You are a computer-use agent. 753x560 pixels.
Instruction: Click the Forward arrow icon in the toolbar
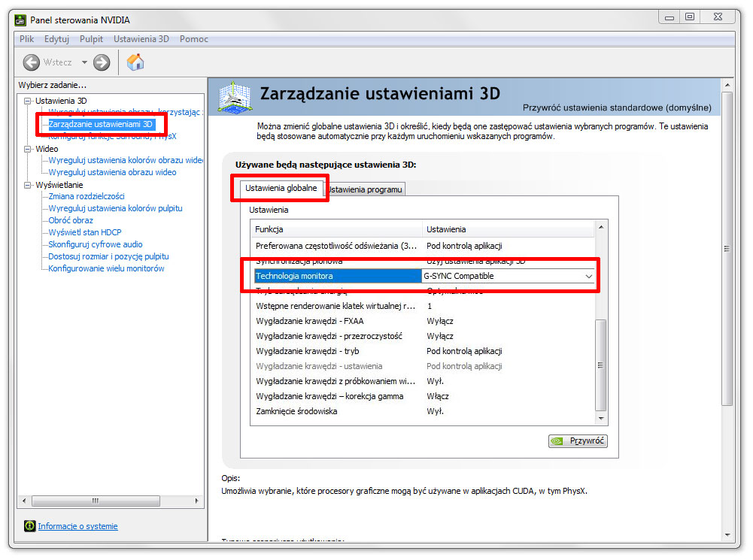click(102, 62)
